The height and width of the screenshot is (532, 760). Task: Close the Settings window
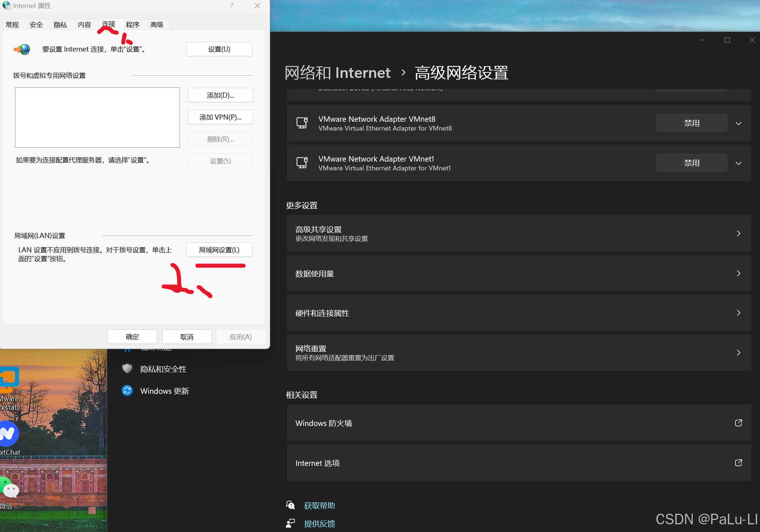click(752, 40)
